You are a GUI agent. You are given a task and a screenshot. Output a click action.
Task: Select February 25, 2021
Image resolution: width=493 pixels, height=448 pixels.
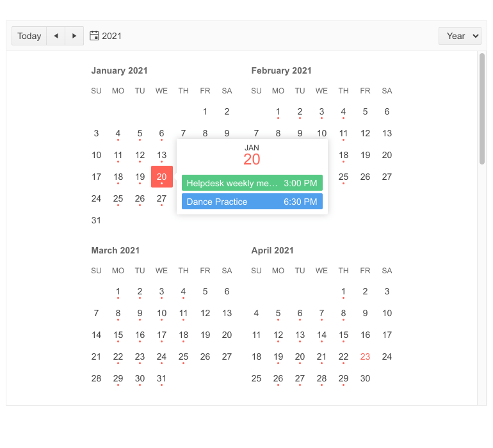(x=343, y=177)
